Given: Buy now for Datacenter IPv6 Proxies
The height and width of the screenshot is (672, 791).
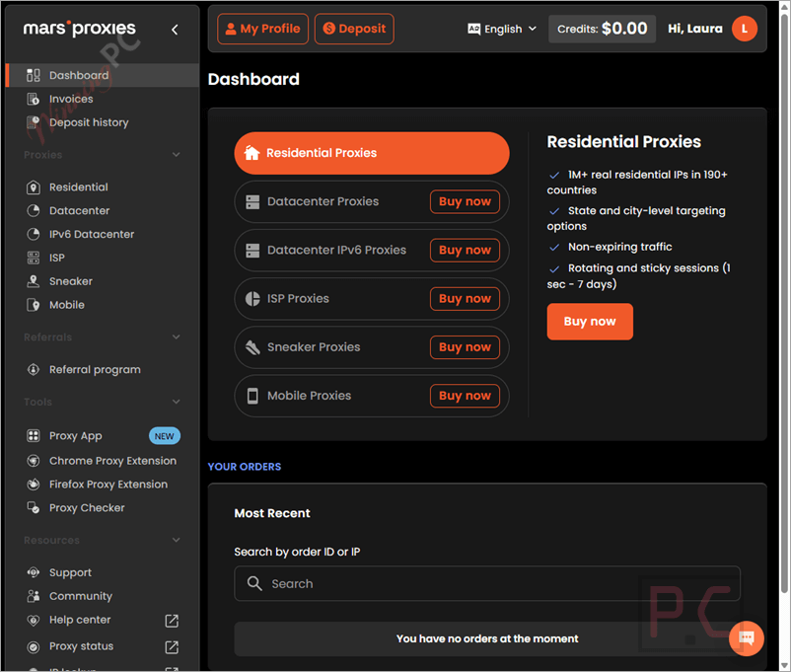Looking at the screenshot, I should click(x=465, y=250).
